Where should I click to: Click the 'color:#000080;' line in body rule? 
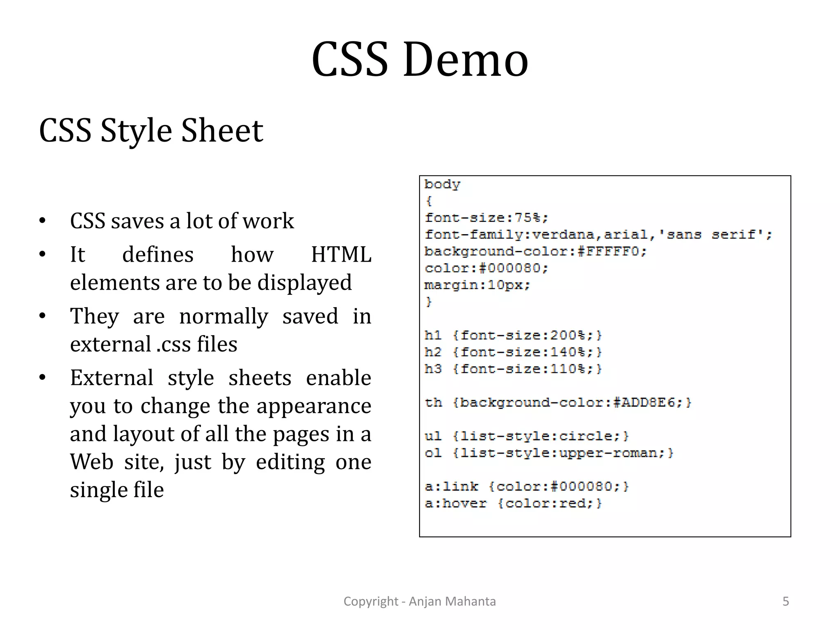click(x=486, y=268)
